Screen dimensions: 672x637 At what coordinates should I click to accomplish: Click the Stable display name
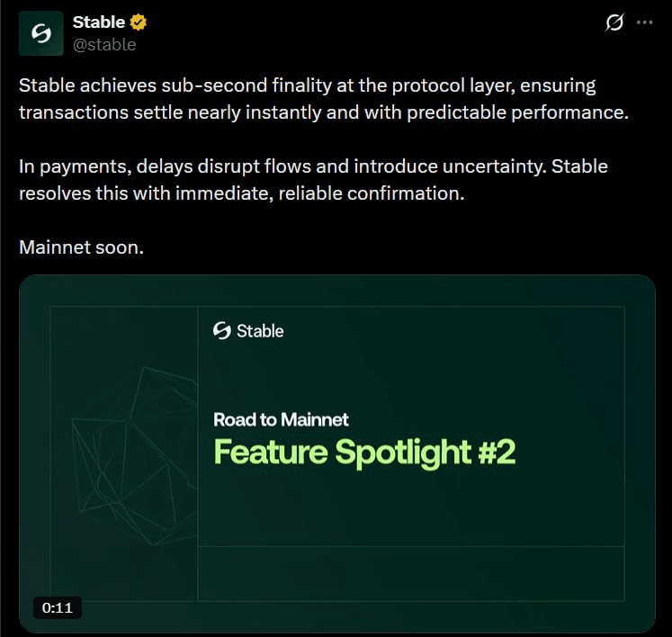coord(98,22)
